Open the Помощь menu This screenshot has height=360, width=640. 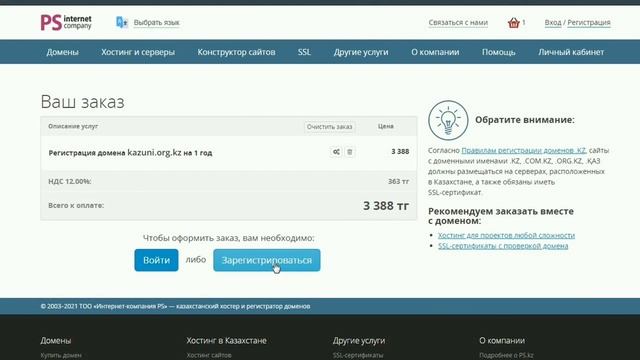click(498, 52)
